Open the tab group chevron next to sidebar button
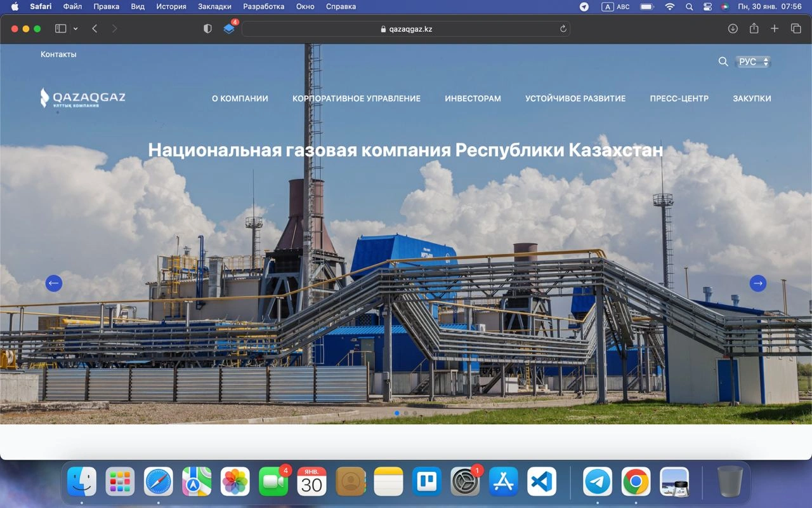This screenshot has height=508, width=812. click(x=75, y=29)
